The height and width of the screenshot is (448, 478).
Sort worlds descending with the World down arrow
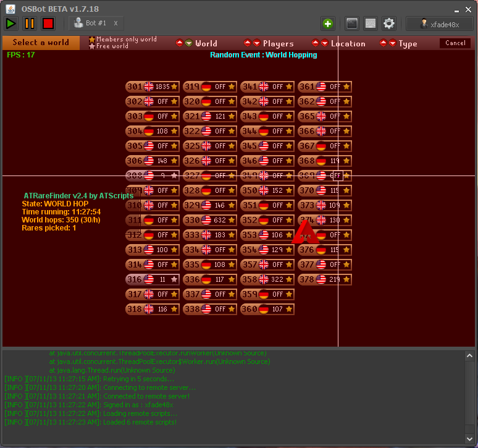point(189,43)
